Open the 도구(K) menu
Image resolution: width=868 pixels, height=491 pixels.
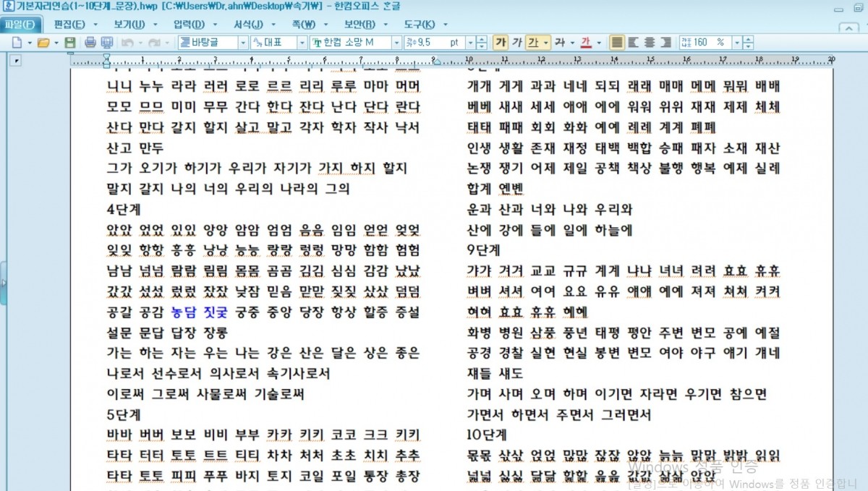[x=440, y=25]
